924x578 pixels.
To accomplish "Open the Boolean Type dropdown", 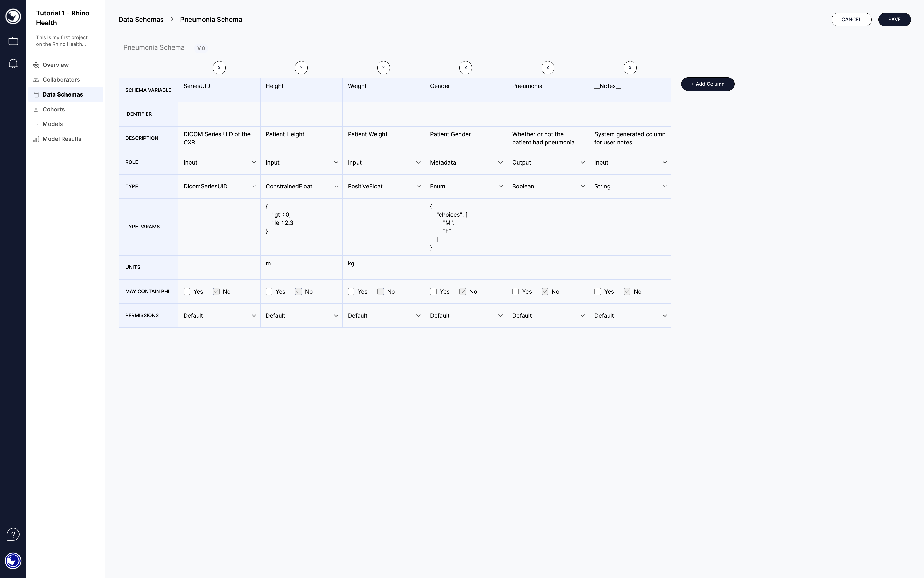I will tap(548, 187).
